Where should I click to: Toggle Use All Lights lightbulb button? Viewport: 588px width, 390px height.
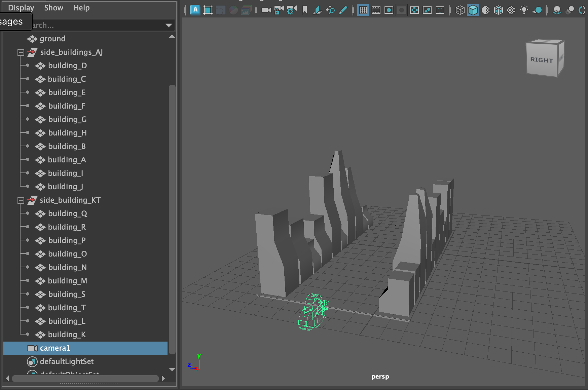click(x=524, y=10)
